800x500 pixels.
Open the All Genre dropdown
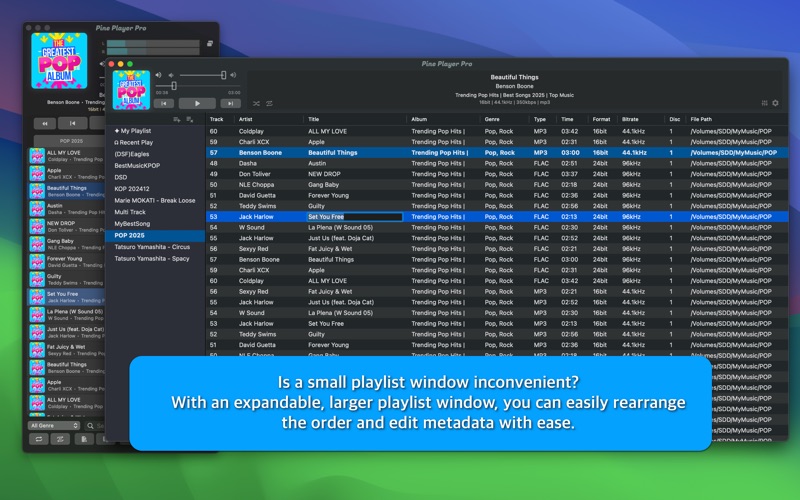(x=54, y=426)
